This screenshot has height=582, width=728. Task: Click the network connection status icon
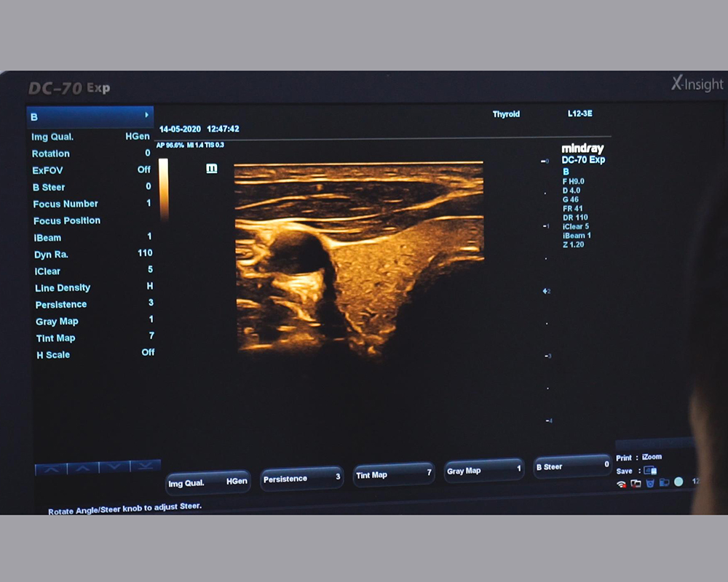636,484
